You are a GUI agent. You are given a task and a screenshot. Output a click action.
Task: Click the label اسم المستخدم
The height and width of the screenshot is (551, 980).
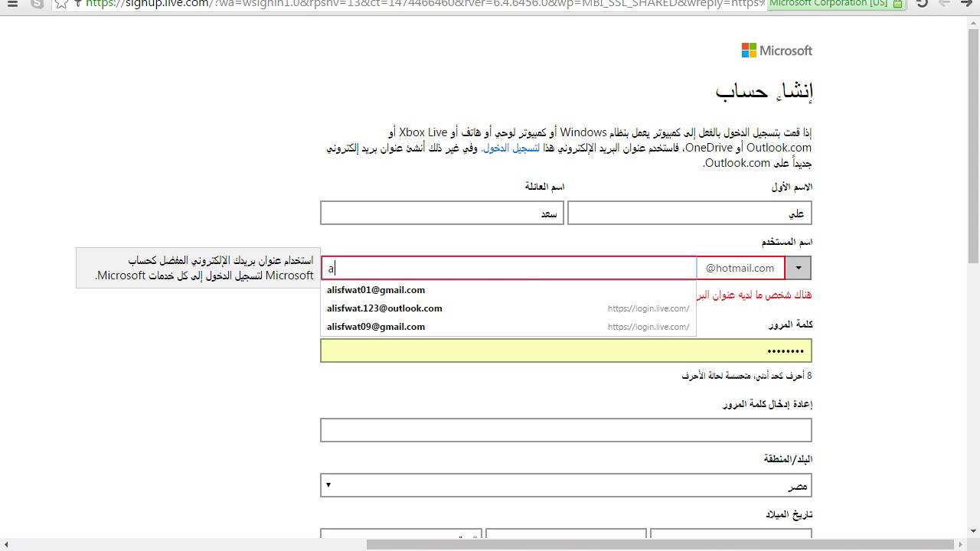pyautogui.click(x=787, y=242)
